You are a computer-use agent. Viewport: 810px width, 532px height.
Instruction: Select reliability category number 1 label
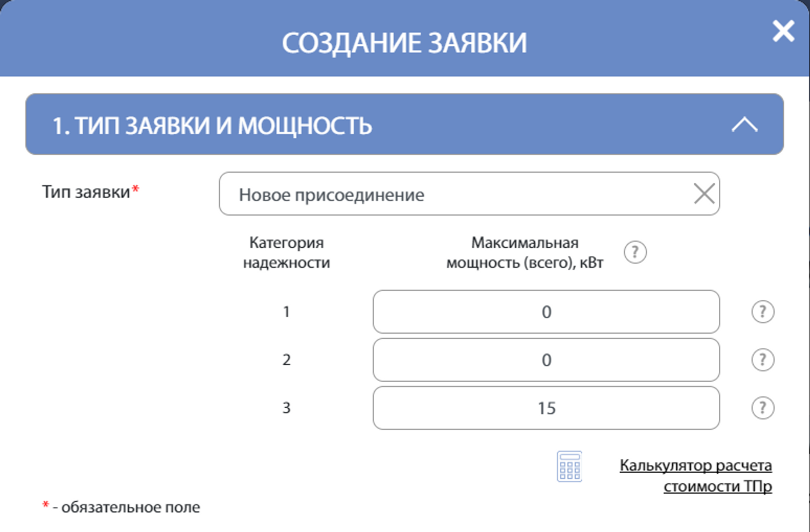click(x=286, y=312)
